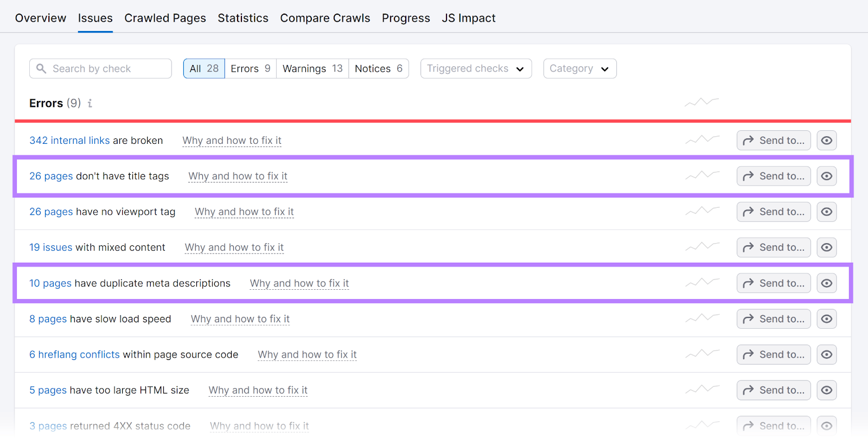The image size is (868, 439).
Task: Click the info icon next to Errors heading
Action: [x=90, y=103]
